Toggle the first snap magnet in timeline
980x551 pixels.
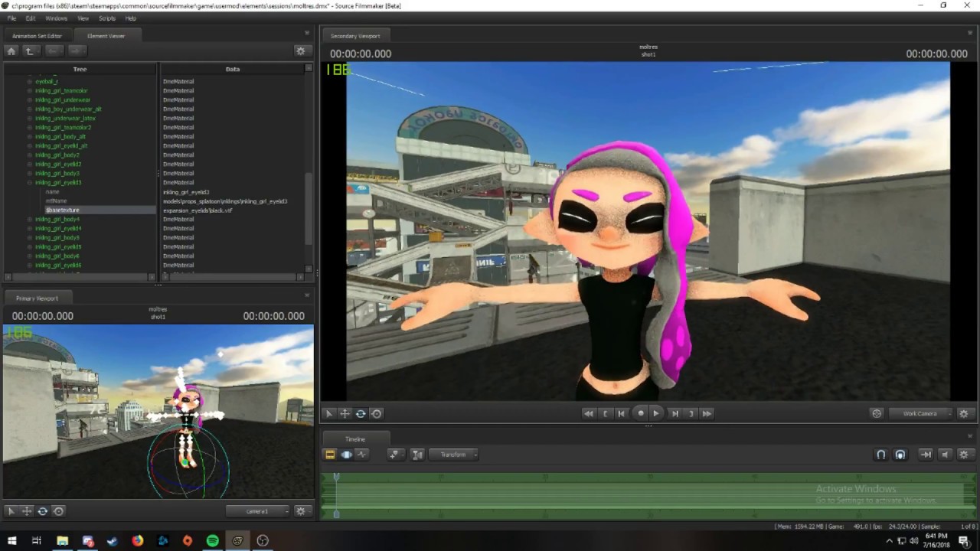(881, 455)
